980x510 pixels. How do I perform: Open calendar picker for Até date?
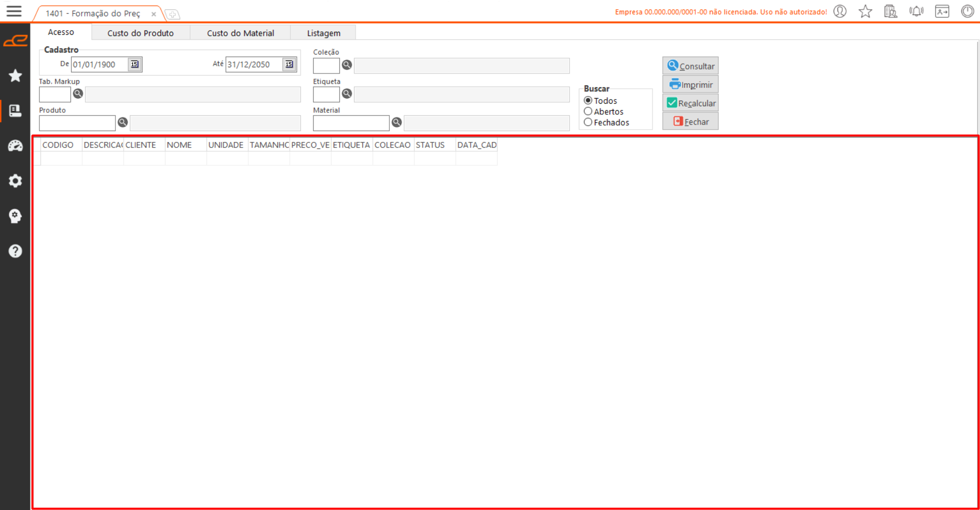(289, 64)
